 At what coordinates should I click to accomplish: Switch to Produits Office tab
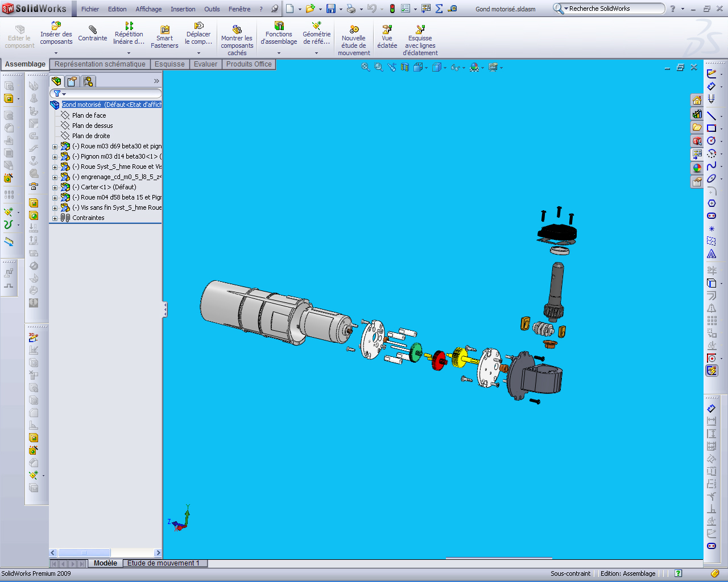coord(249,64)
